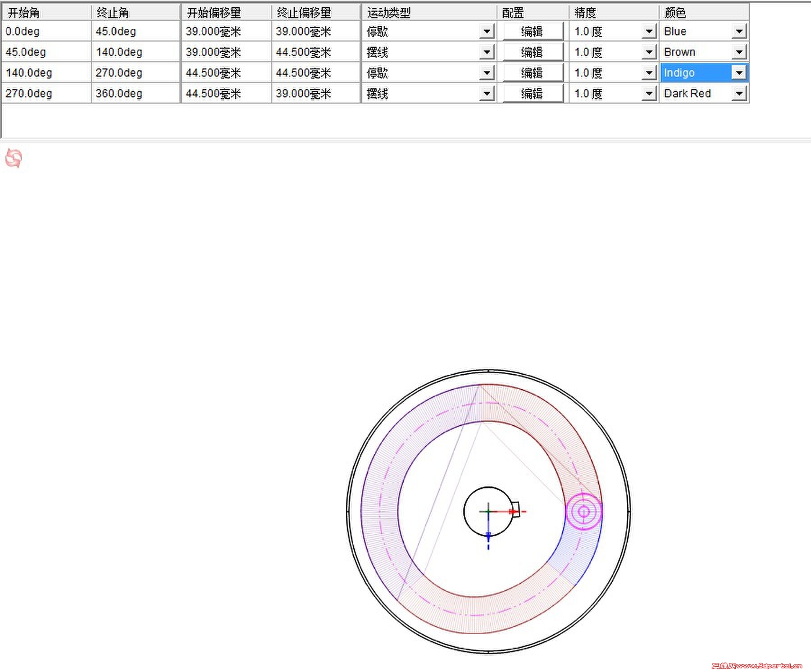Screen dimensions: 811x672
Task: Click 编辑 button in the Blue row
Action: [533, 32]
